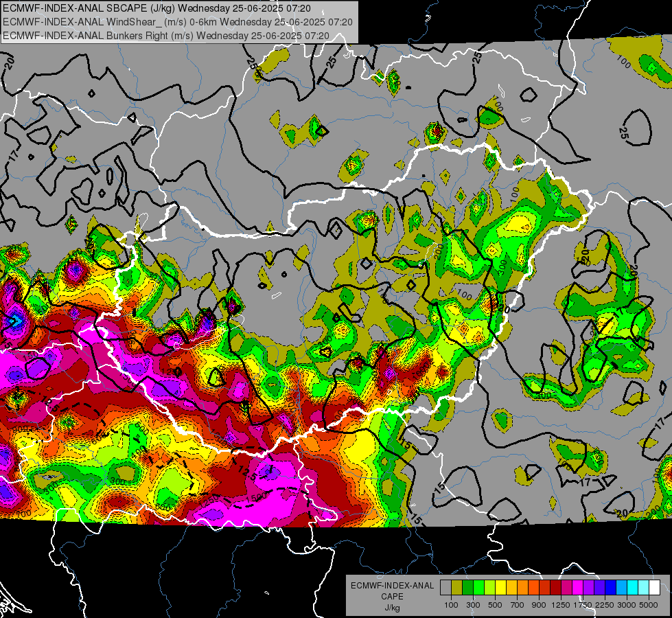Select the sky blue legend swatch

[622, 588]
